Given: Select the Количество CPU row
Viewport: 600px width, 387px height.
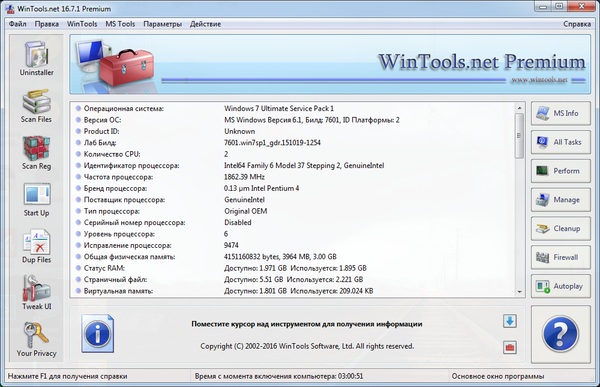Looking at the screenshot, I should coord(293,154).
